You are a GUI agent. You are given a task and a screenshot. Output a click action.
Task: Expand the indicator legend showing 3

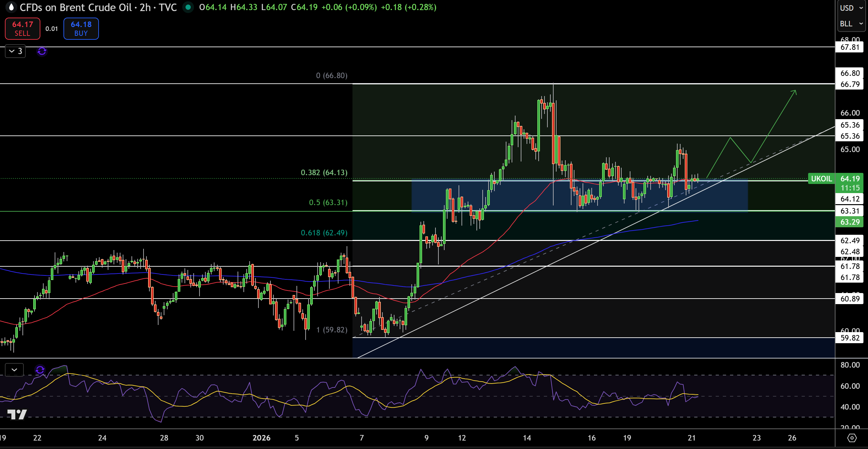[16, 51]
